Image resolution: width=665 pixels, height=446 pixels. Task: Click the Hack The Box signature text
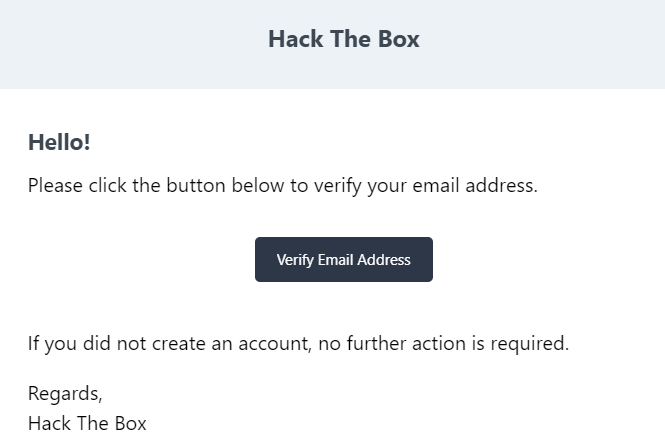[x=87, y=424]
